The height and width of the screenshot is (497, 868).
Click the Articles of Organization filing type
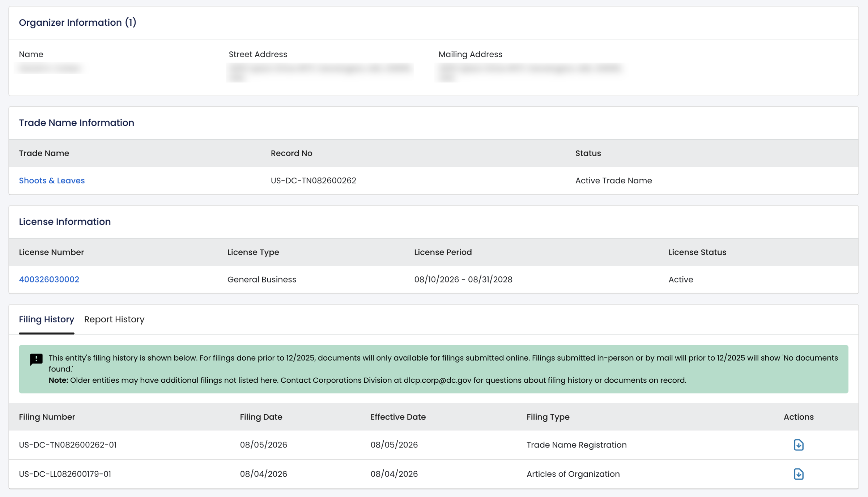point(573,474)
